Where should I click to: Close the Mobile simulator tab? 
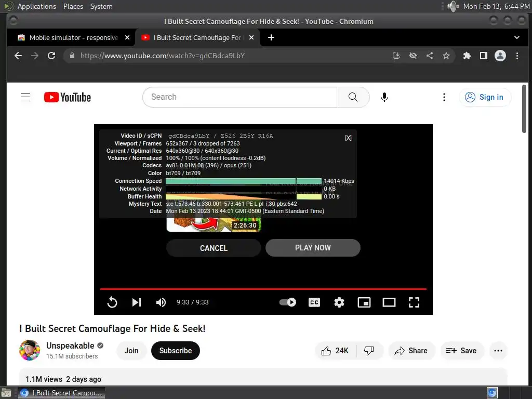(127, 37)
